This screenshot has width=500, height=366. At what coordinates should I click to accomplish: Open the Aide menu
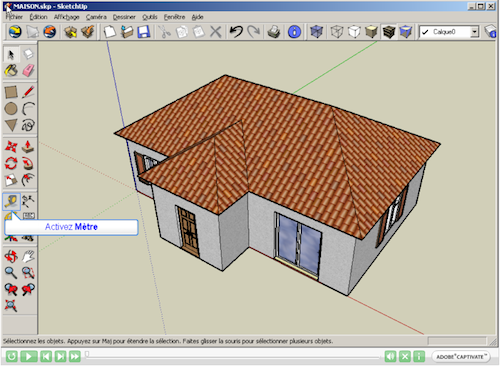197,17
